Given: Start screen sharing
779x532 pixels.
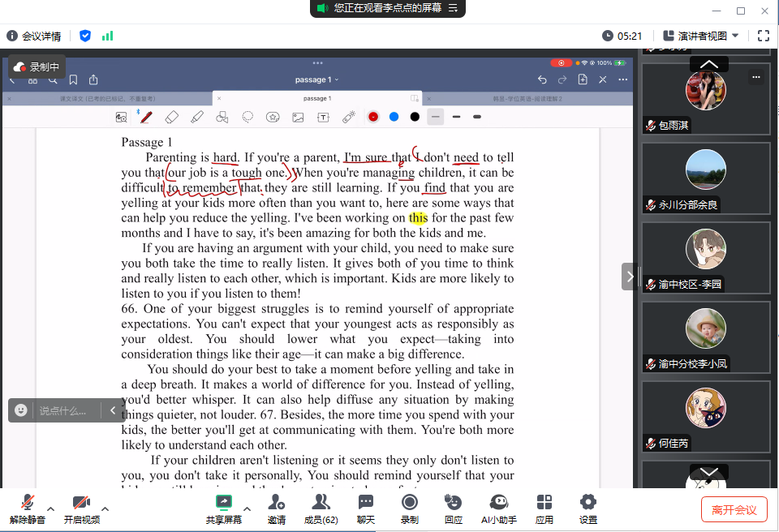Looking at the screenshot, I should [224, 508].
